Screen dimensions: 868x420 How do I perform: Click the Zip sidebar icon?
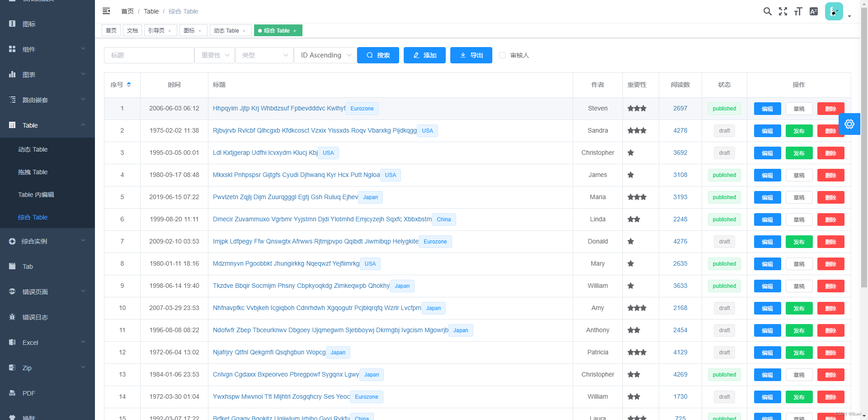(12, 367)
